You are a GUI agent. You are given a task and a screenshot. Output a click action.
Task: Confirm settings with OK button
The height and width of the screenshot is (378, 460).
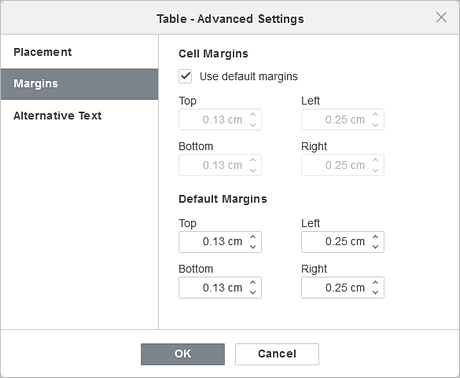183,354
